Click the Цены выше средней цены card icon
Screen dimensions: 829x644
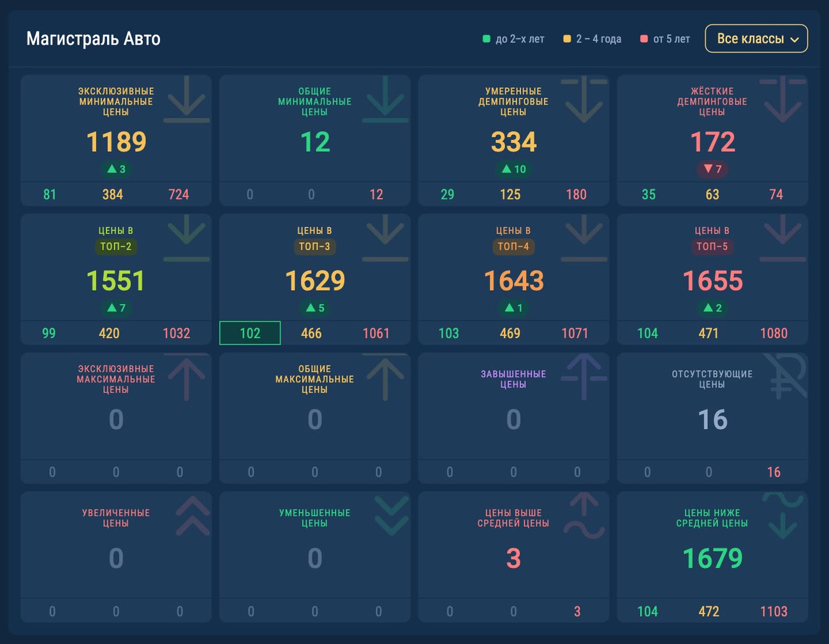tap(584, 516)
